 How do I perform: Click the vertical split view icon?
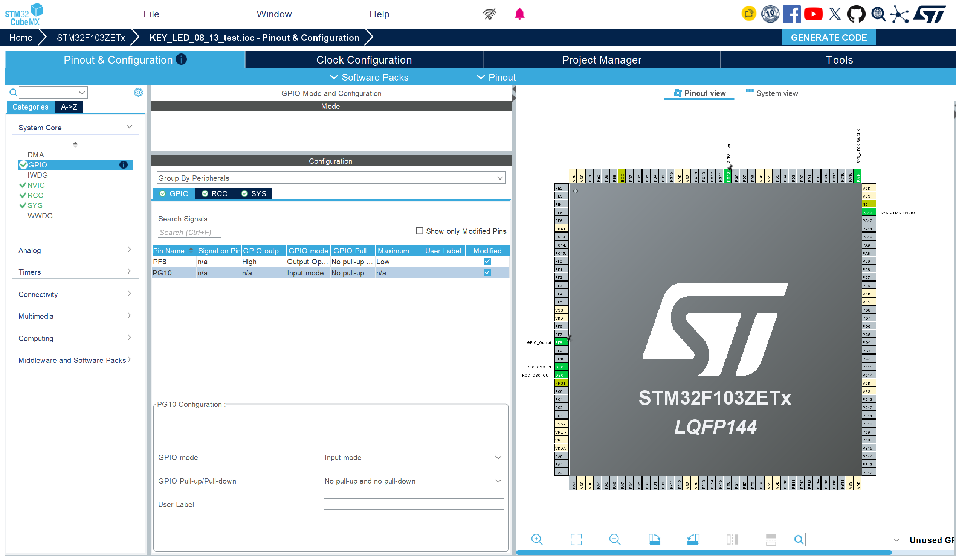[732, 540]
